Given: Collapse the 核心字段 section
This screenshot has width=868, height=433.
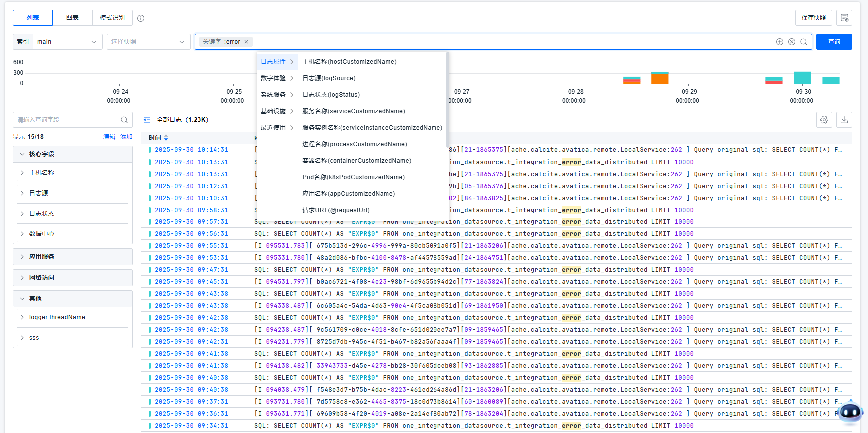Looking at the screenshot, I should [x=22, y=154].
